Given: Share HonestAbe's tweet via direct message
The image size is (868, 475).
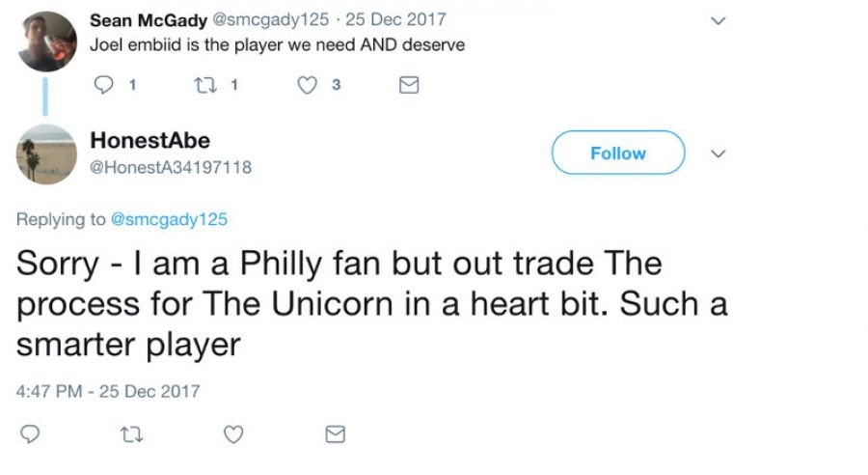Looking at the screenshot, I should [335, 435].
